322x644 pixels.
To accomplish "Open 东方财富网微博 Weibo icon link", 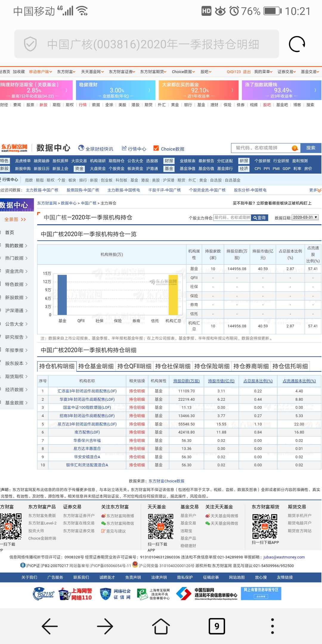I will point(103,516).
